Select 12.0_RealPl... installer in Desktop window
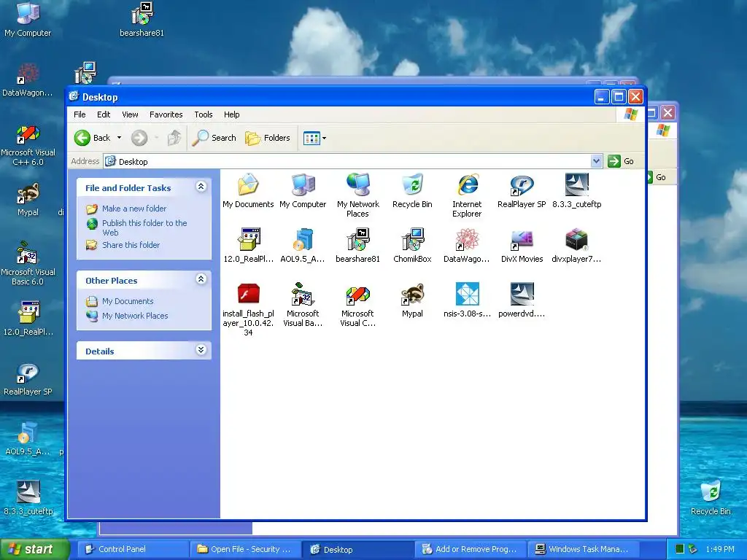The image size is (747, 560). 248,245
